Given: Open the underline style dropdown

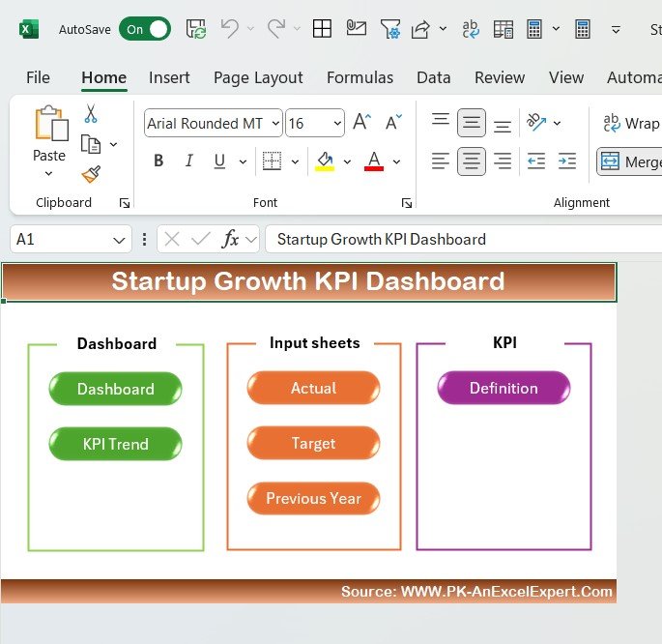Looking at the screenshot, I should tap(243, 161).
